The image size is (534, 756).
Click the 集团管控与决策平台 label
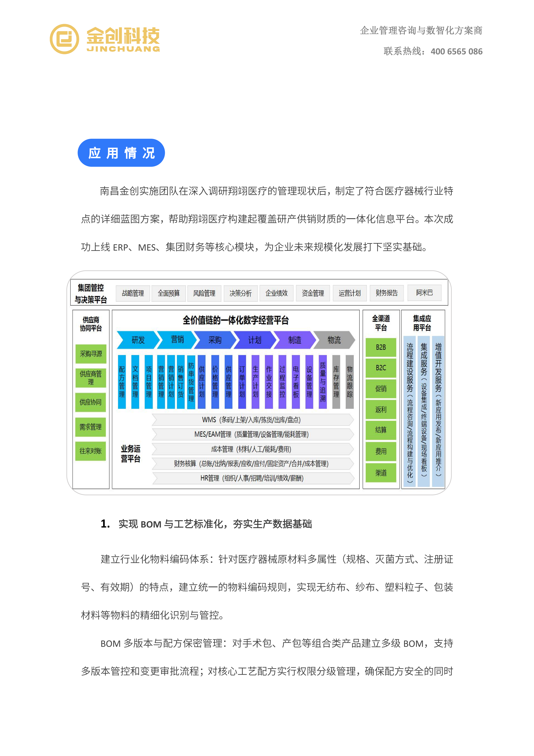(x=91, y=293)
